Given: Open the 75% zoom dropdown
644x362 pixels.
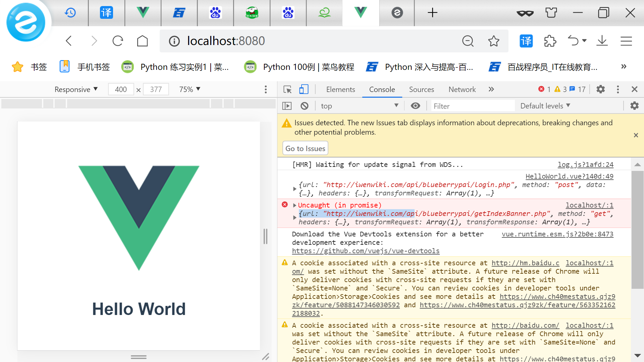Looking at the screenshot, I should point(190,89).
